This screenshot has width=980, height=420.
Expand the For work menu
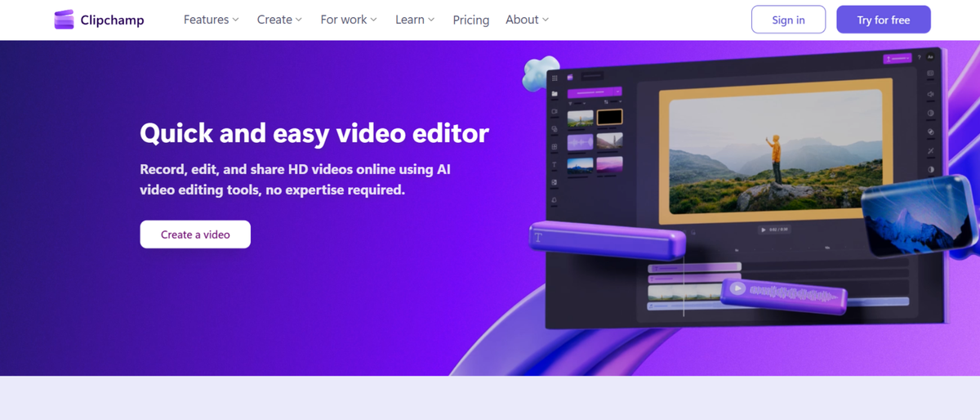click(x=349, y=20)
